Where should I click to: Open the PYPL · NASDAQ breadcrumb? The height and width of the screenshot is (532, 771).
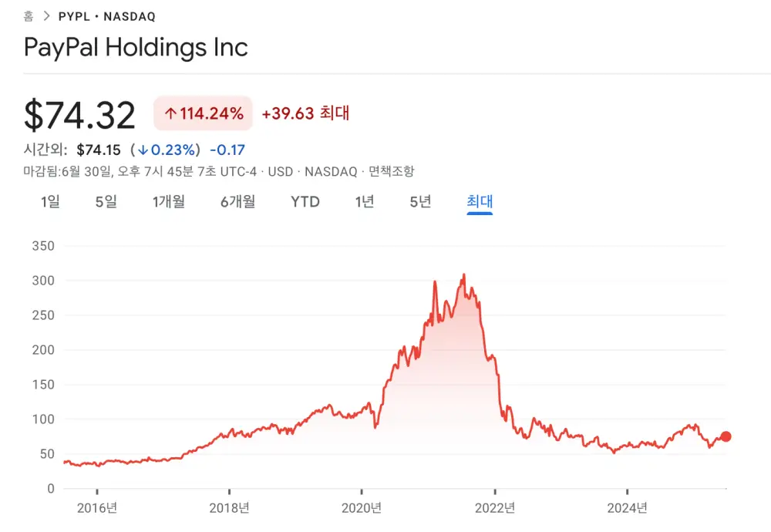click(x=108, y=15)
